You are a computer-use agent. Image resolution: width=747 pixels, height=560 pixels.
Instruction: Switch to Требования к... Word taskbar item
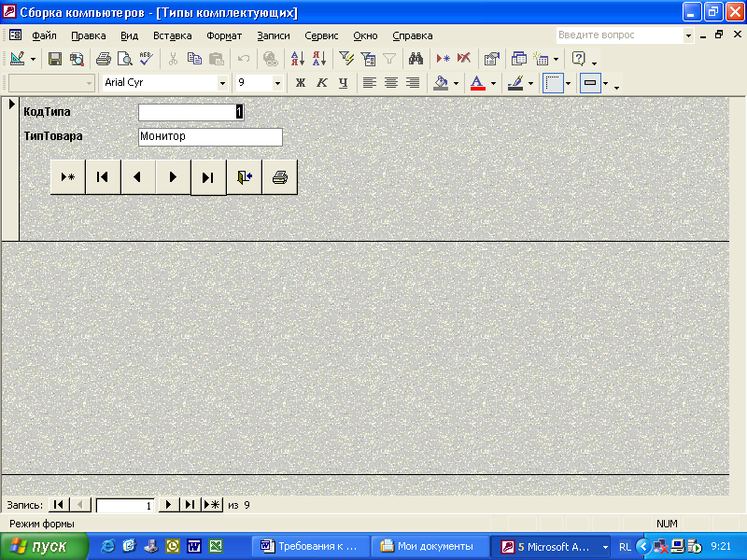(x=311, y=546)
